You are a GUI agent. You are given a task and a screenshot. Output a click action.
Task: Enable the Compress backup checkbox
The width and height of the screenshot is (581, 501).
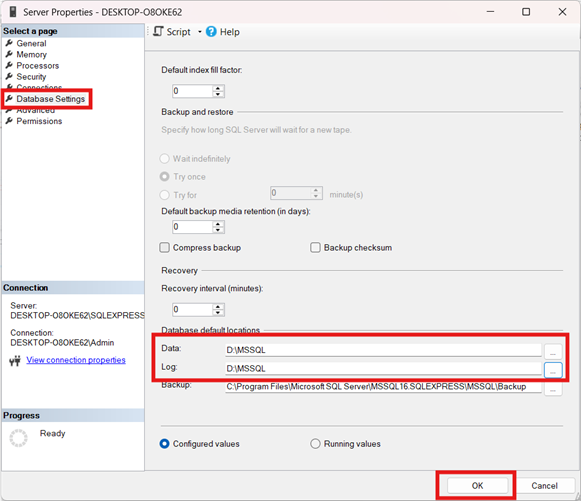165,247
